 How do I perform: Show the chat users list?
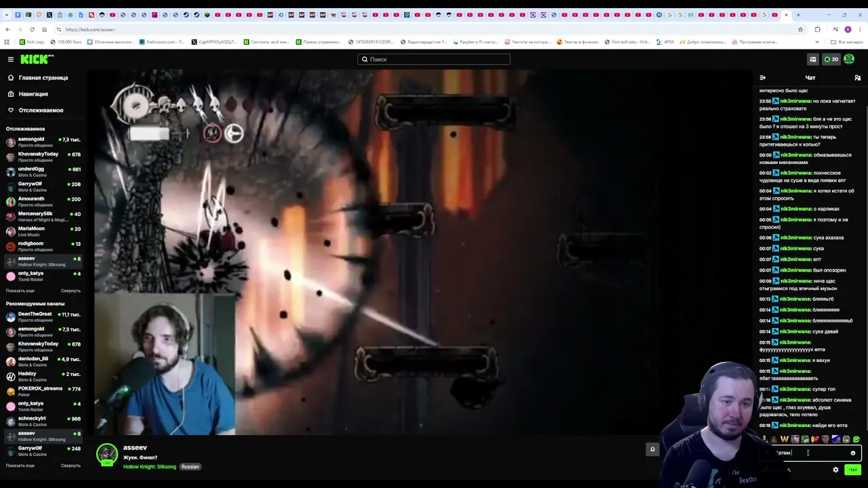(x=857, y=78)
